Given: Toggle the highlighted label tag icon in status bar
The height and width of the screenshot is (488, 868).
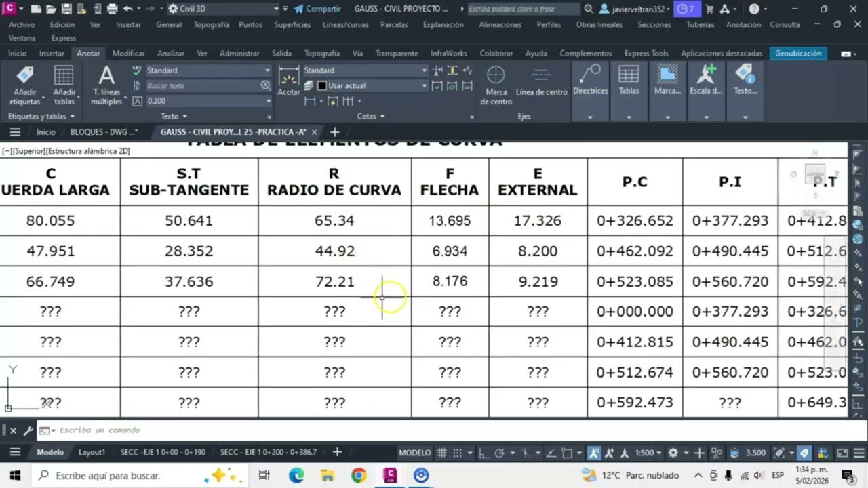Looking at the screenshot, I should tap(804, 453).
